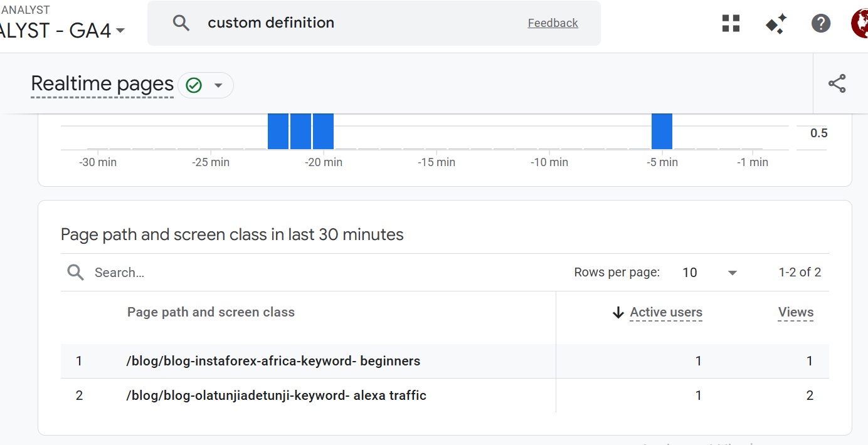
Task: Click the Realtime pages report title
Action: [x=102, y=84]
